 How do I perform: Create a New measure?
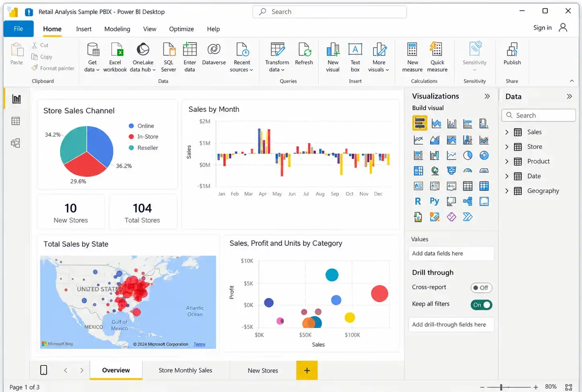[412, 57]
